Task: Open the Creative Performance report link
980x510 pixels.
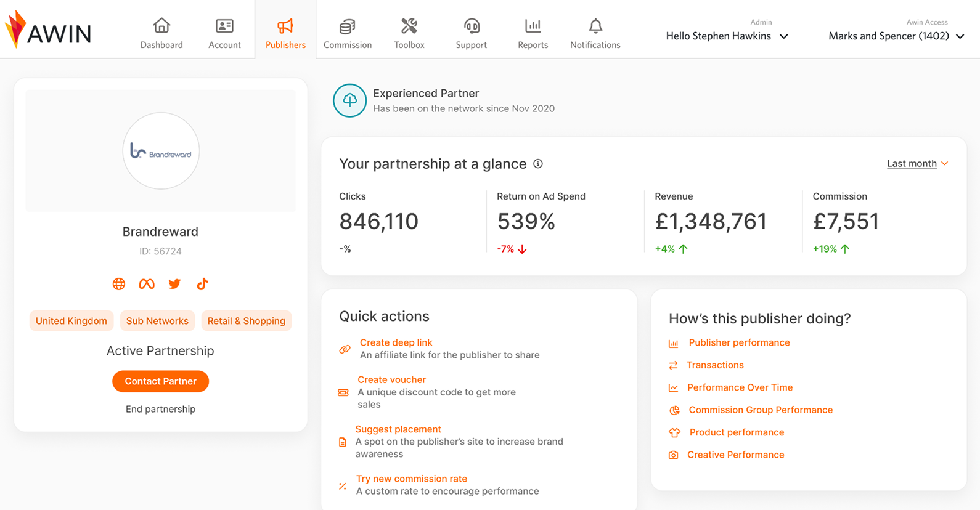Action: 736,455
